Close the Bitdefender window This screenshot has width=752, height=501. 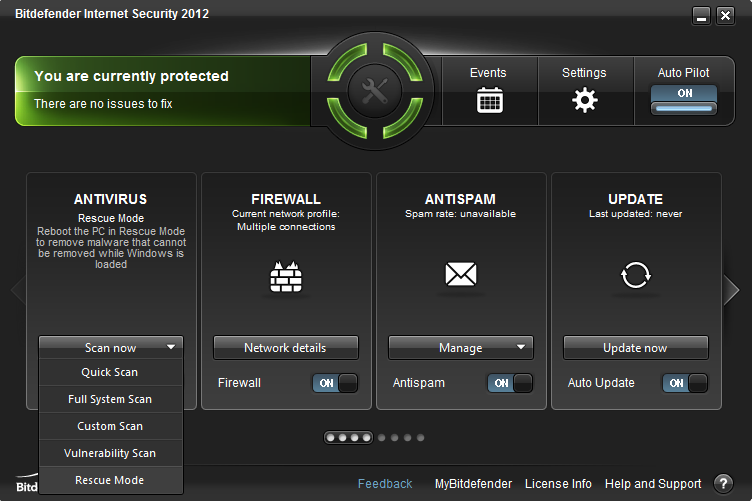[x=726, y=16]
